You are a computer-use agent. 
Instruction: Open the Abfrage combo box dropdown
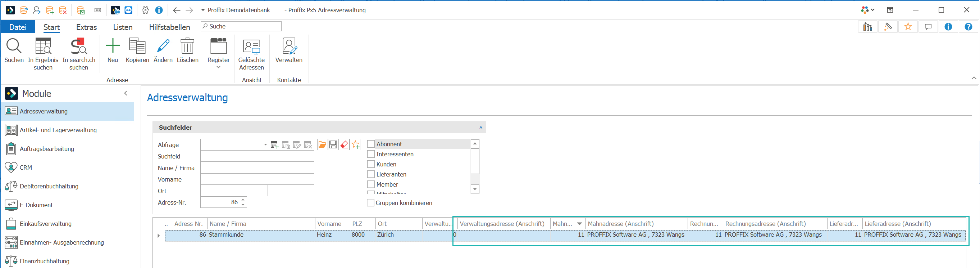pyautogui.click(x=265, y=145)
